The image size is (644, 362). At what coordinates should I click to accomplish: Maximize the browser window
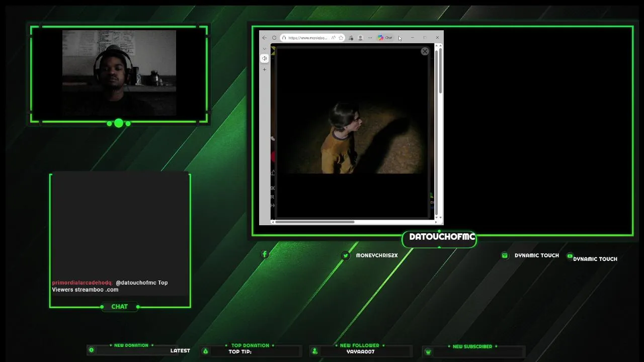click(425, 38)
